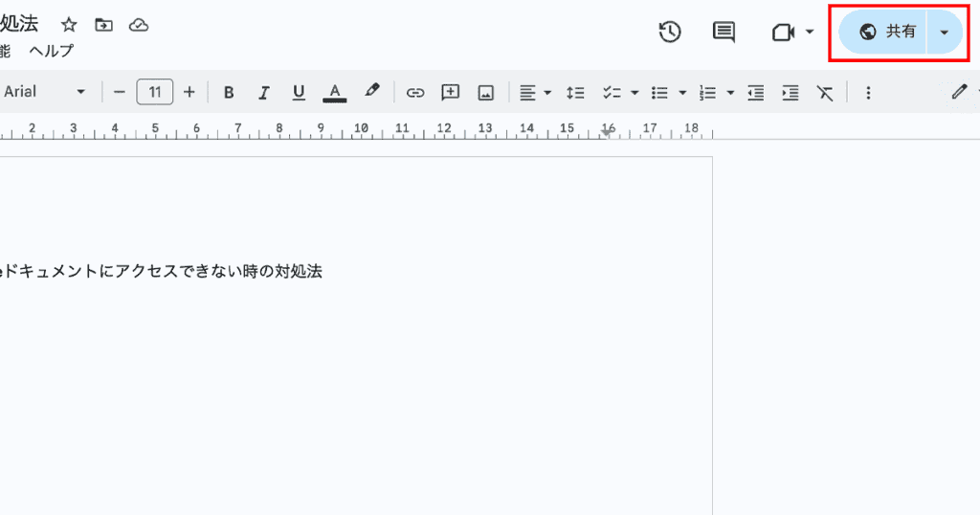Open the Arial font dropdown

click(x=44, y=92)
